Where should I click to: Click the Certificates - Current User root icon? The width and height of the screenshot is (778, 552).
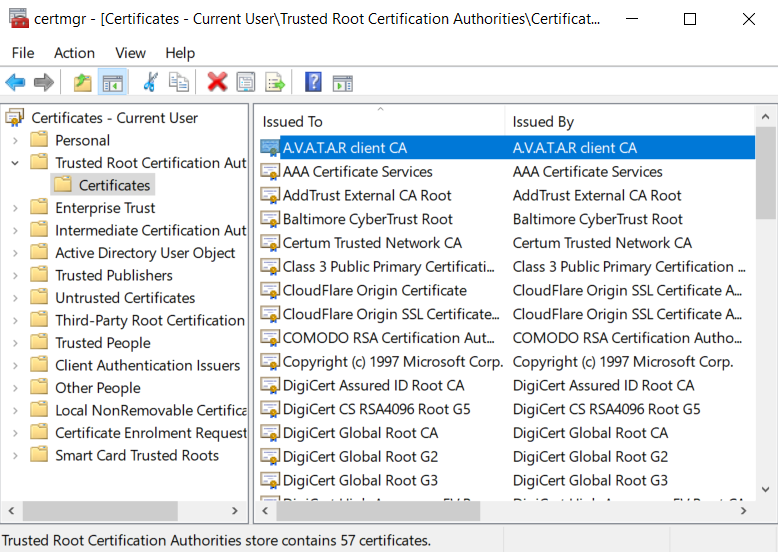tap(14, 117)
